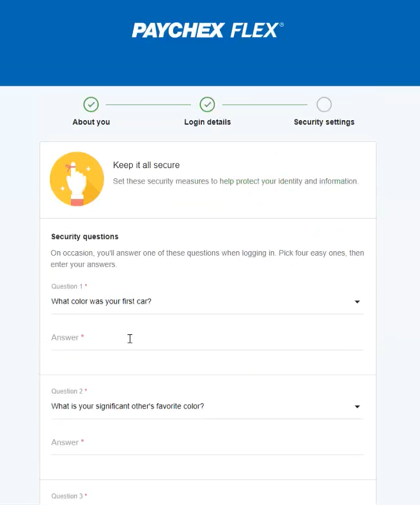Click the progress line toward Security settings
The width and height of the screenshot is (420, 505).
point(265,105)
